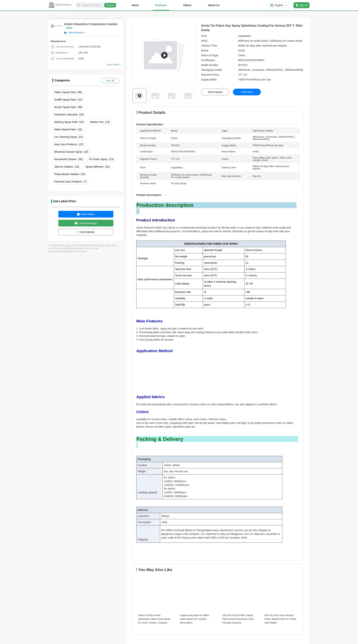Screen dimensions: 358x644
Task: Play the main product video
Action: [x=164, y=55]
